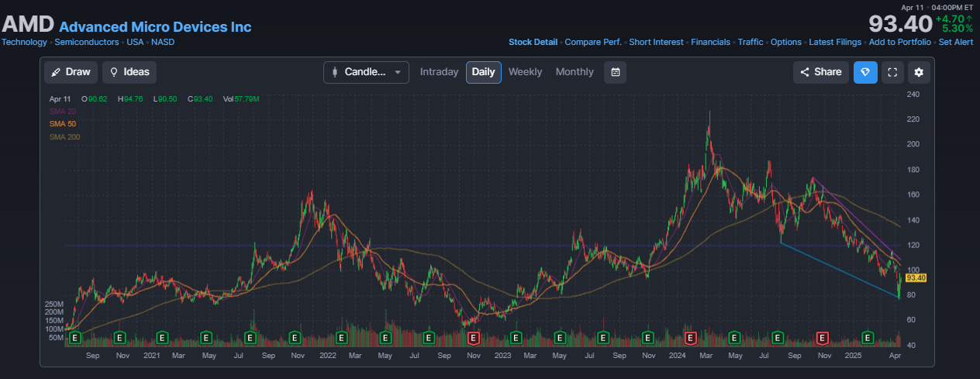The width and height of the screenshot is (980, 379).
Task: Switch to the Weekly timeframe
Action: [x=525, y=72]
